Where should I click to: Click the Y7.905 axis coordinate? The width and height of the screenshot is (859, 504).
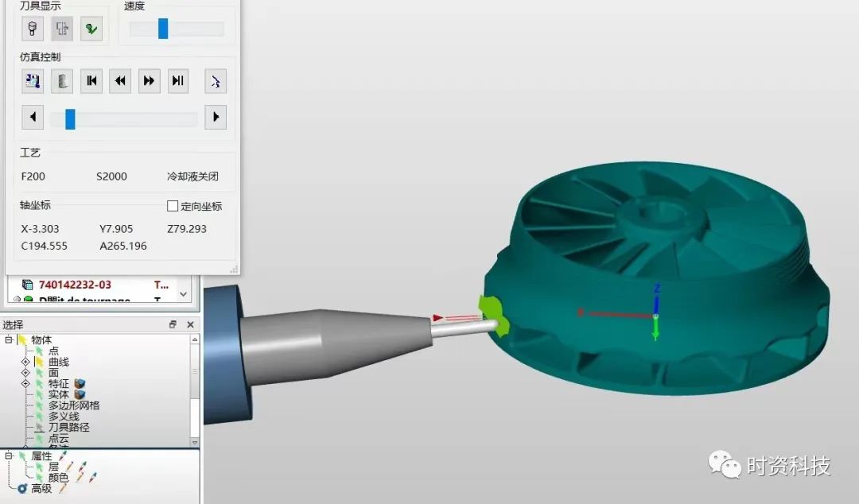tap(116, 229)
